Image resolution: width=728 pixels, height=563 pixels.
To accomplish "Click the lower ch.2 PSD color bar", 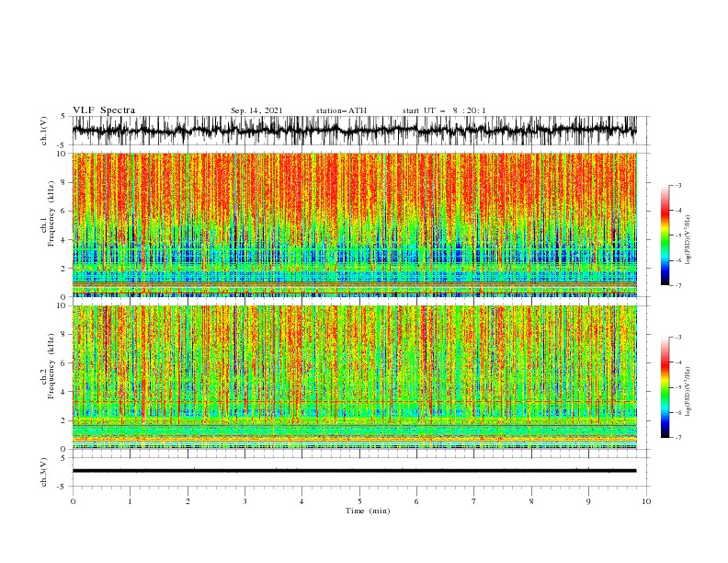I will coord(665,387).
